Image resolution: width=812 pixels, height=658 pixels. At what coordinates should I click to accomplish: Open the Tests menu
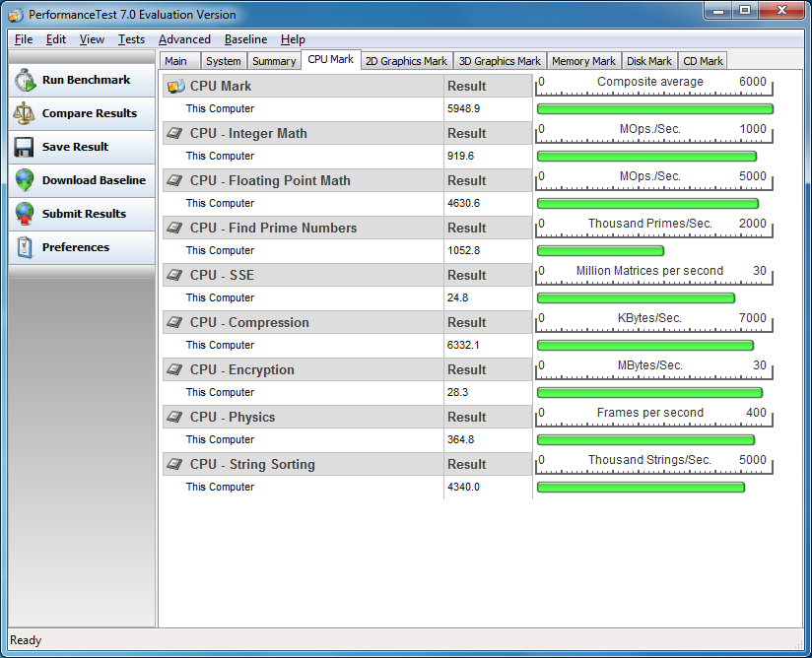coord(131,39)
